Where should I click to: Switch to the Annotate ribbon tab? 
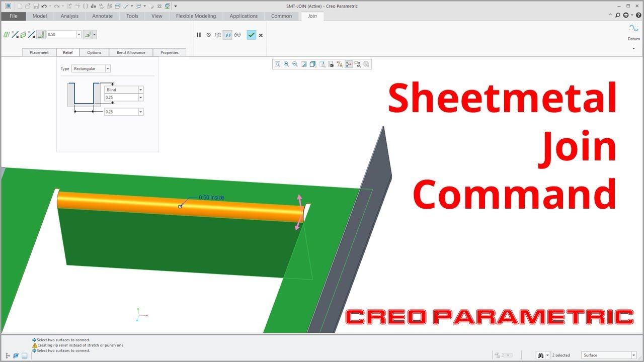(102, 16)
